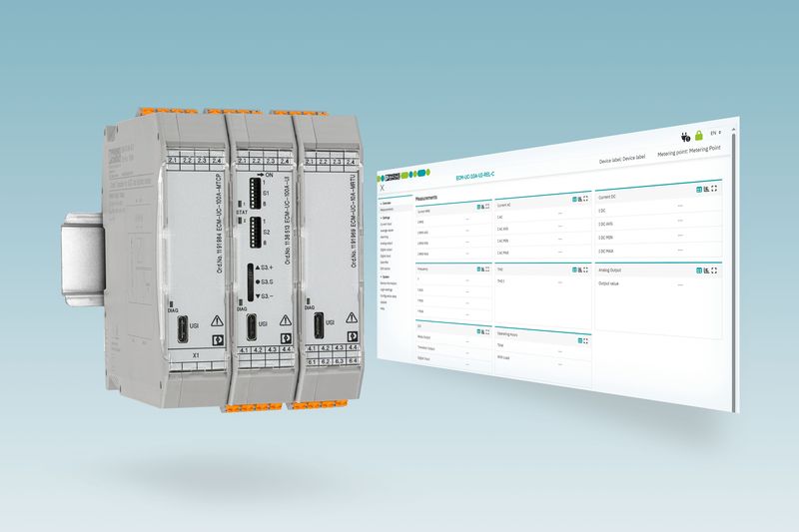This screenshot has height=532, width=799.
Task: Click the power plug connection status icon
Action: click(685, 137)
